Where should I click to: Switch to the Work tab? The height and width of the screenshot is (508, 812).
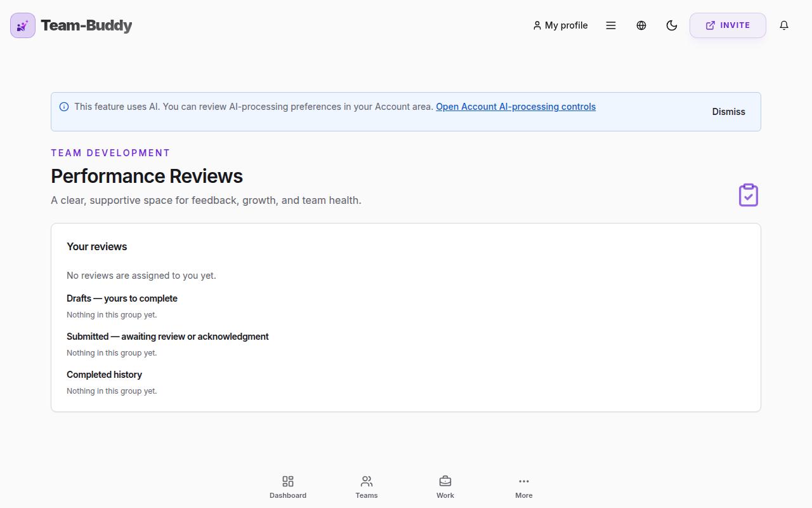(x=445, y=487)
